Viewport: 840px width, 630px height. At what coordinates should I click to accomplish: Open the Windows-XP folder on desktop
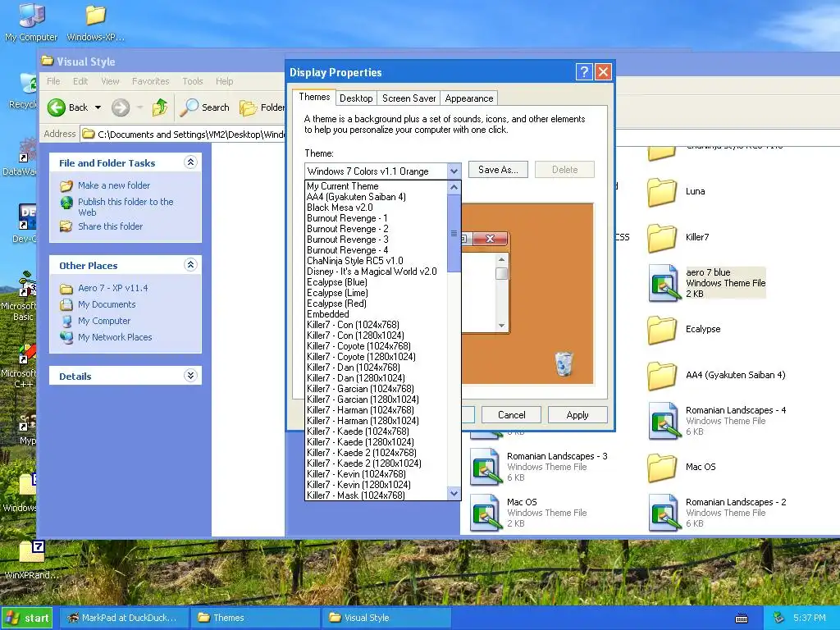95,21
